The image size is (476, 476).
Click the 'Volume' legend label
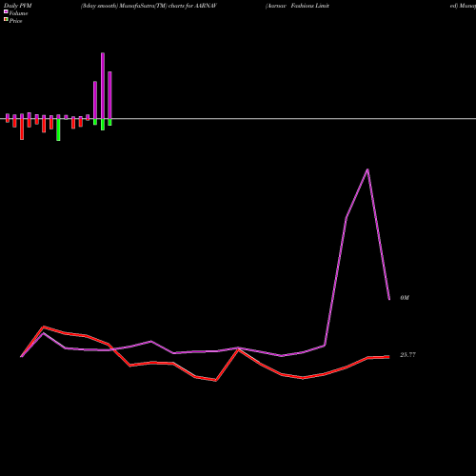(x=18, y=13)
